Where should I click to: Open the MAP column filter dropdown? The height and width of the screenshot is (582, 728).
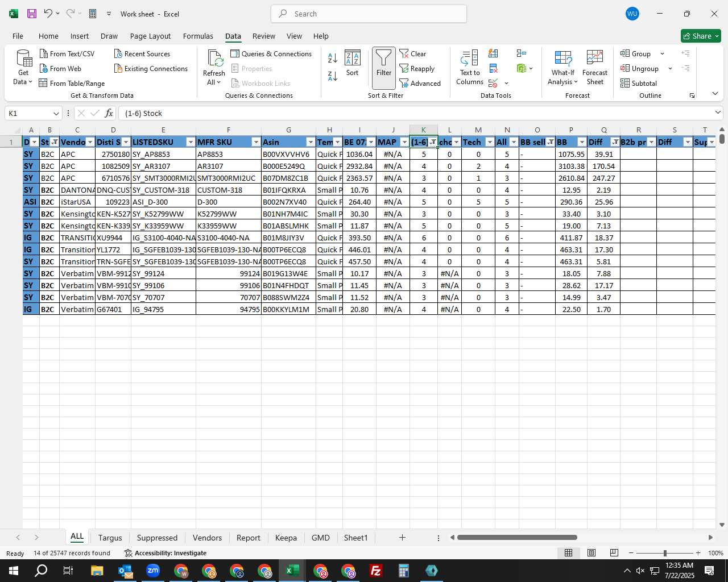(404, 142)
